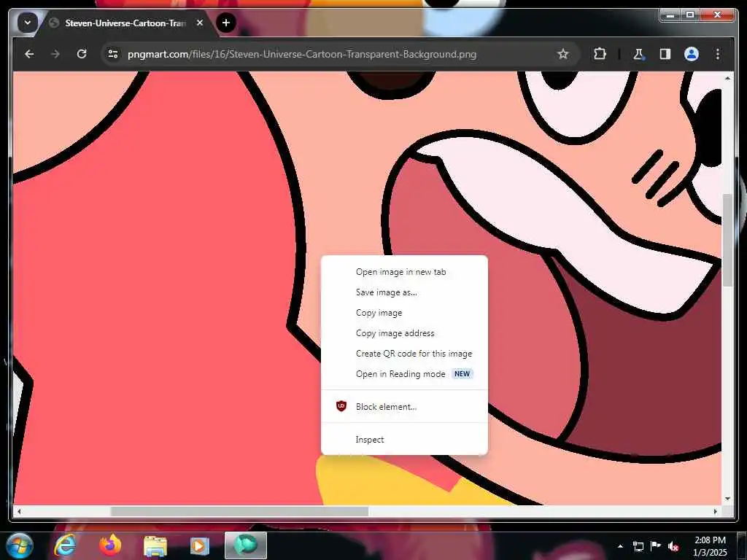The width and height of the screenshot is (747, 560).
Task: View site information icon in address bar
Action: tap(113, 54)
